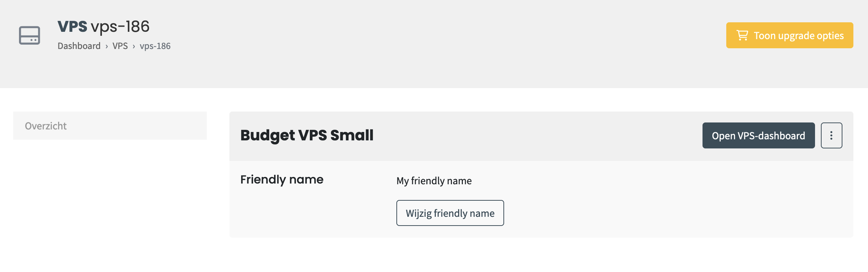Navigate to VPS breadcrumb link
The image size is (868, 272).
(120, 46)
